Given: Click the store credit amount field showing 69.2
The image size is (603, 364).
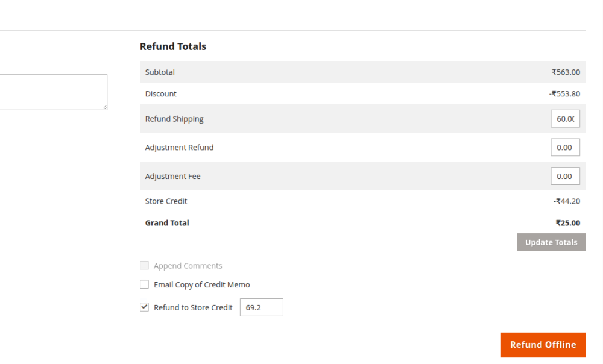Looking at the screenshot, I should coord(261,307).
